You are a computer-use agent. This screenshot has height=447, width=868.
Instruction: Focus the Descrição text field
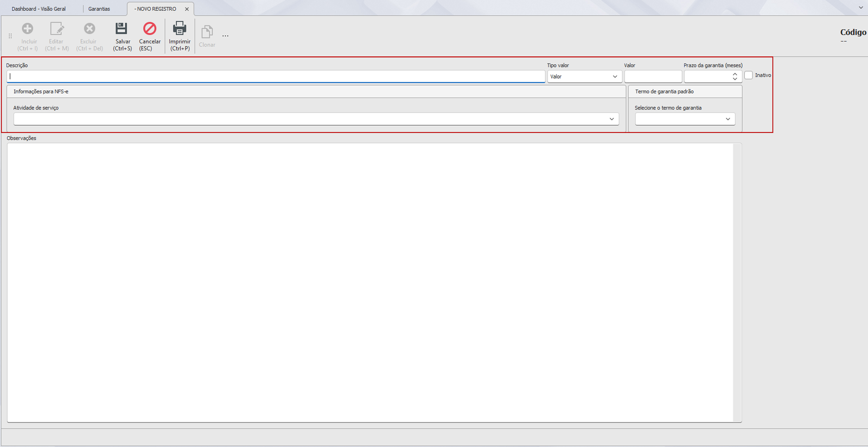coord(276,76)
